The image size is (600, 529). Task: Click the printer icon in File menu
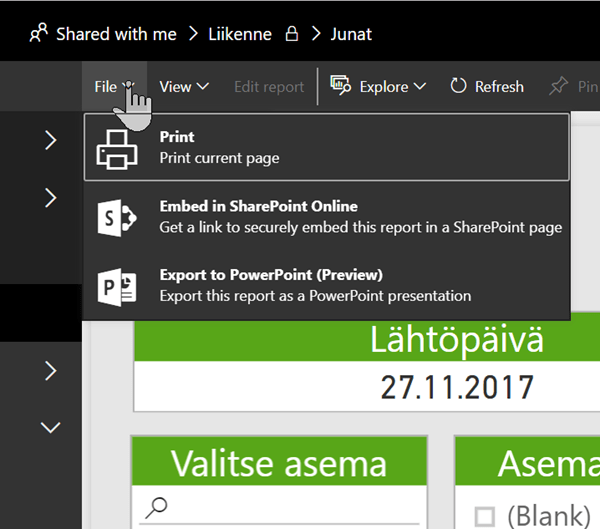point(117,149)
